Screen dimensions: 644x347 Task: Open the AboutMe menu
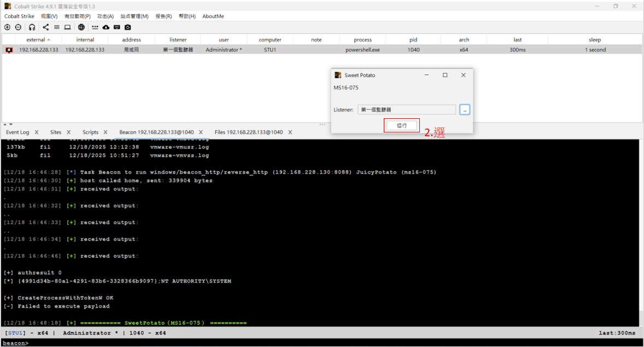(x=213, y=16)
